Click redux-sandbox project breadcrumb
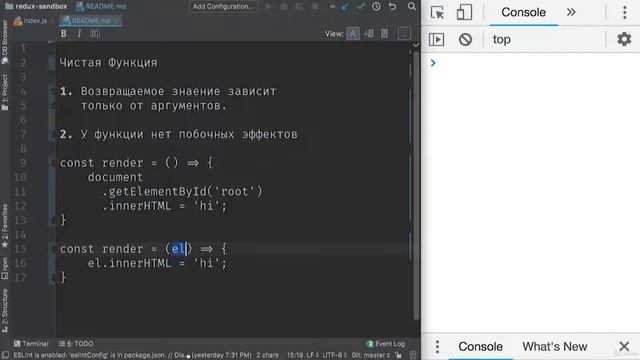 [x=36, y=7]
